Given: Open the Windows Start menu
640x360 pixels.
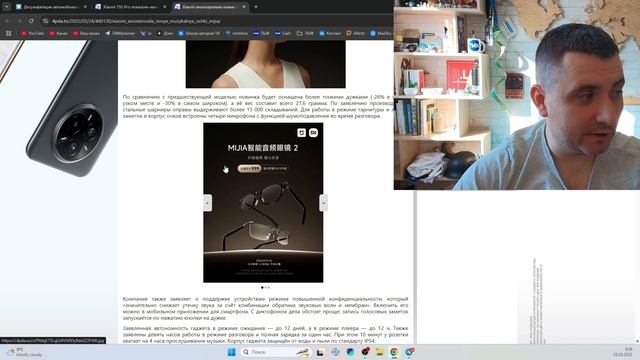Looking at the screenshot, I should 231,352.
